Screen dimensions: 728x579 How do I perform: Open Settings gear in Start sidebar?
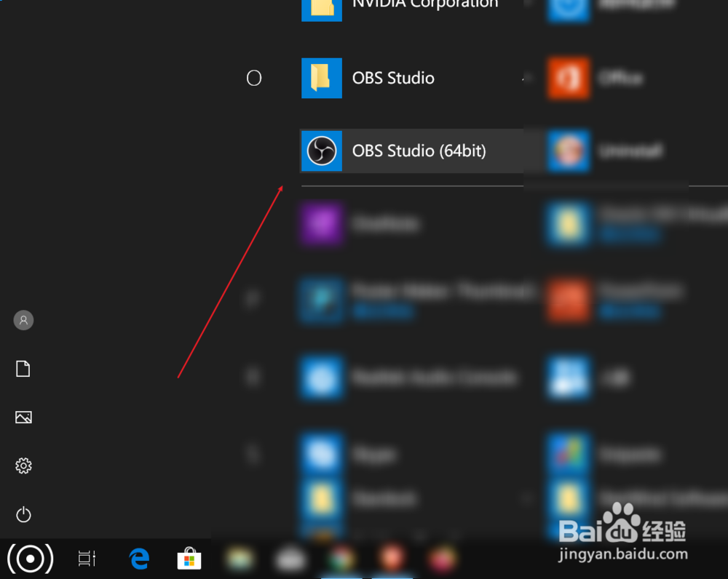[24, 466]
